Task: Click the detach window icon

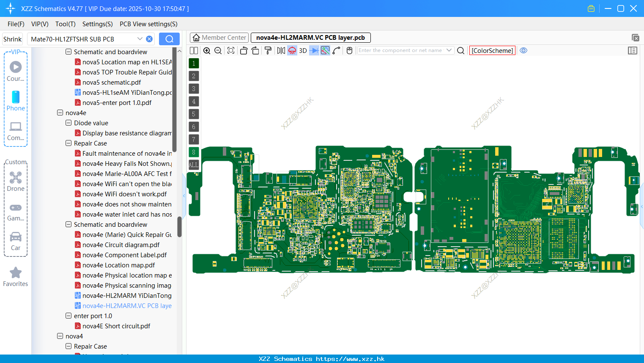Action: [x=635, y=38]
